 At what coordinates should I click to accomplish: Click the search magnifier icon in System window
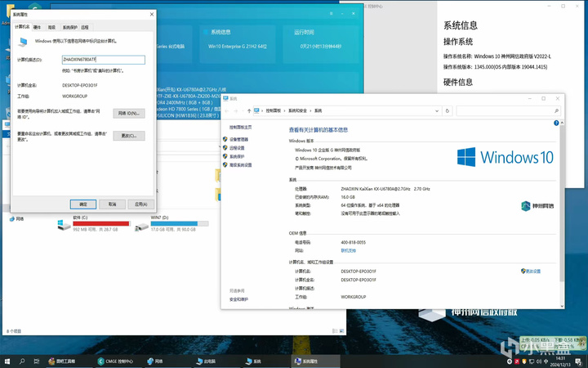[556, 110]
